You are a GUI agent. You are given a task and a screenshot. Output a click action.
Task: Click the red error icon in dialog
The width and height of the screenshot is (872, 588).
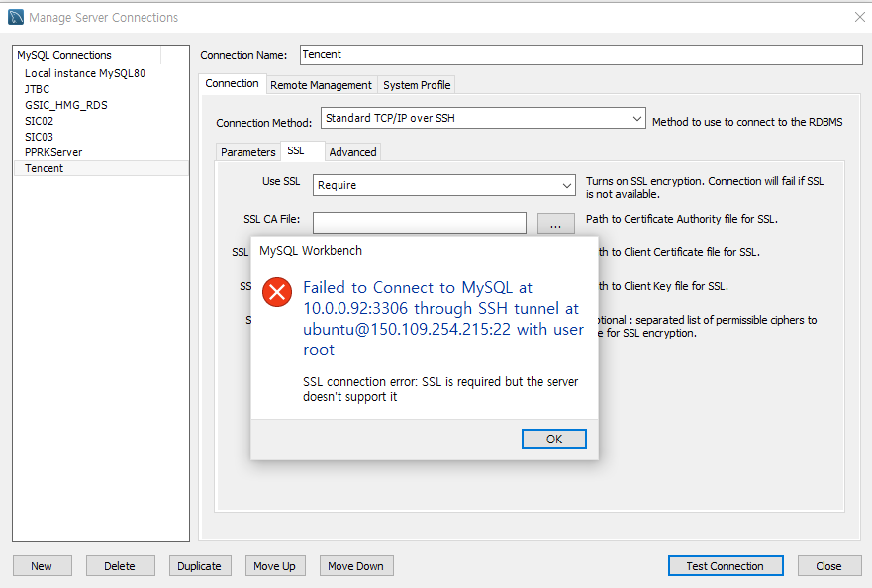click(x=277, y=292)
